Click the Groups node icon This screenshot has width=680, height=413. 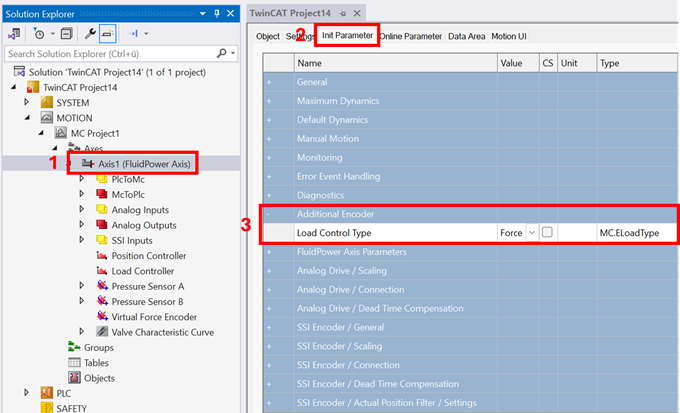[x=74, y=347]
